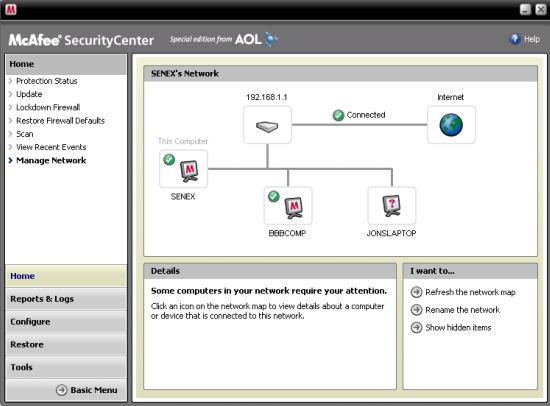Viewport: 550px width, 406px height.
Task: Click Show hidden items link
Action: 458,327
